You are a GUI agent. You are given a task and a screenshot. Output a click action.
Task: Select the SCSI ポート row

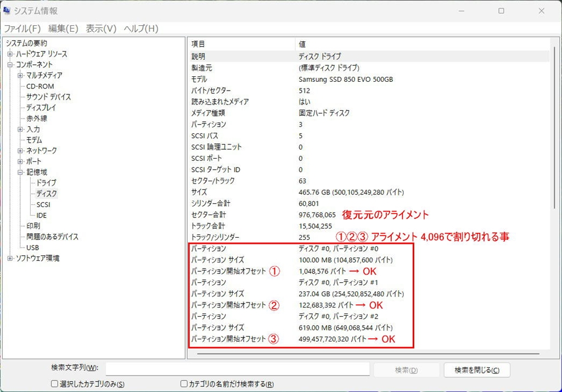click(369, 158)
